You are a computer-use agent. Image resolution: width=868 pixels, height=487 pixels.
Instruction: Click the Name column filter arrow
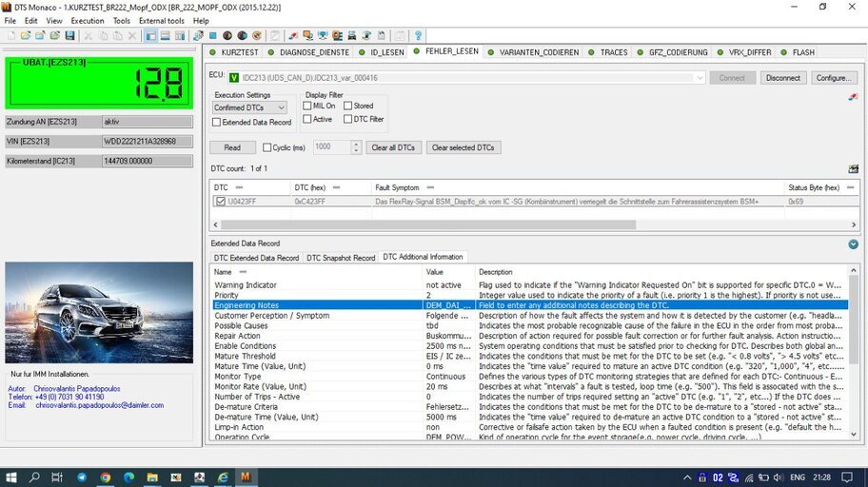tap(243, 272)
